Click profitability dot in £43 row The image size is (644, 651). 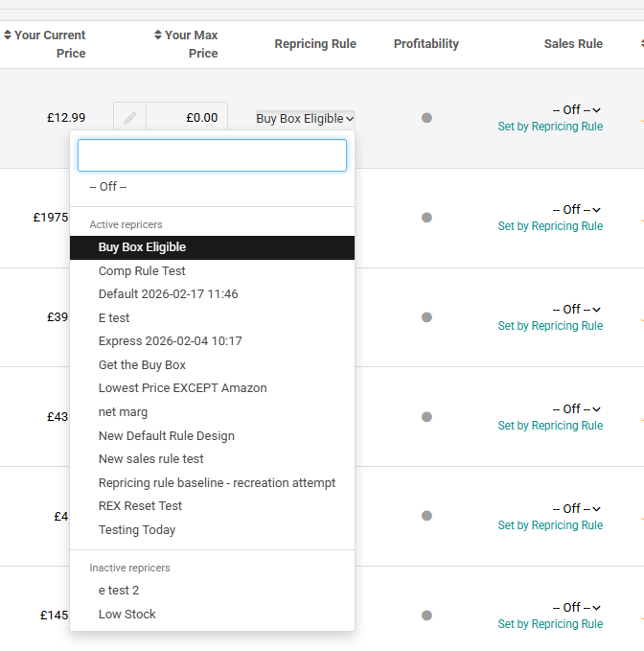[x=426, y=417]
